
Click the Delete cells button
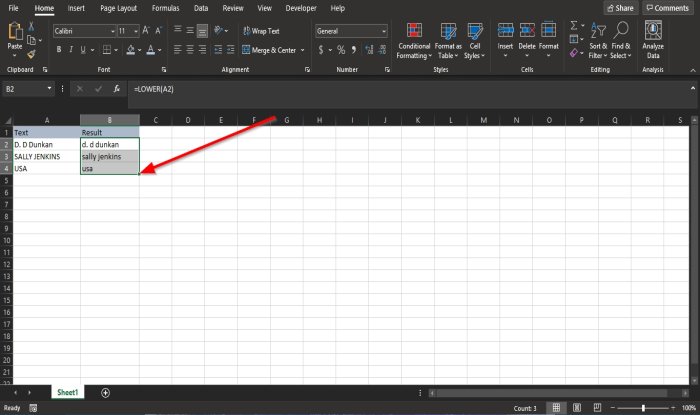tap(527, 40)
